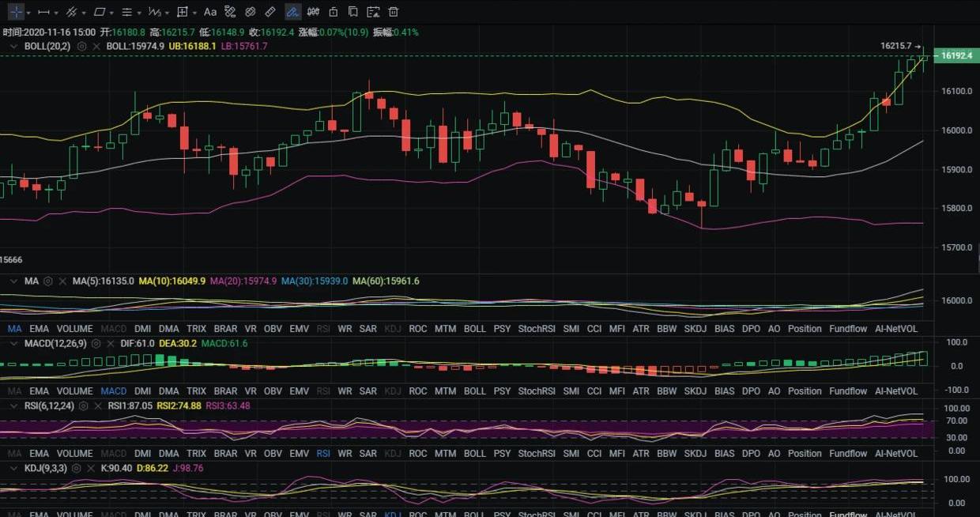This screenshot has width=980, height=517.
Task: Select the ruler measurement tool
Action: coord(270,12)
